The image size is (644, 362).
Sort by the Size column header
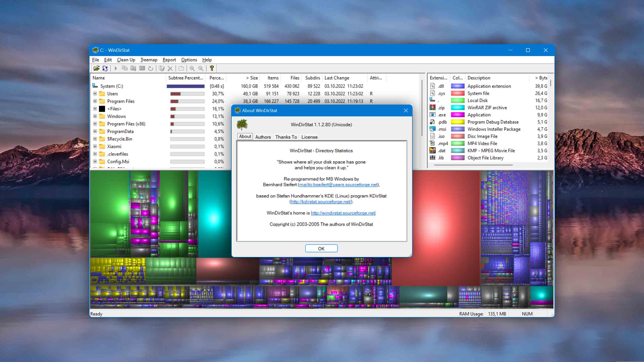point(243,78)
